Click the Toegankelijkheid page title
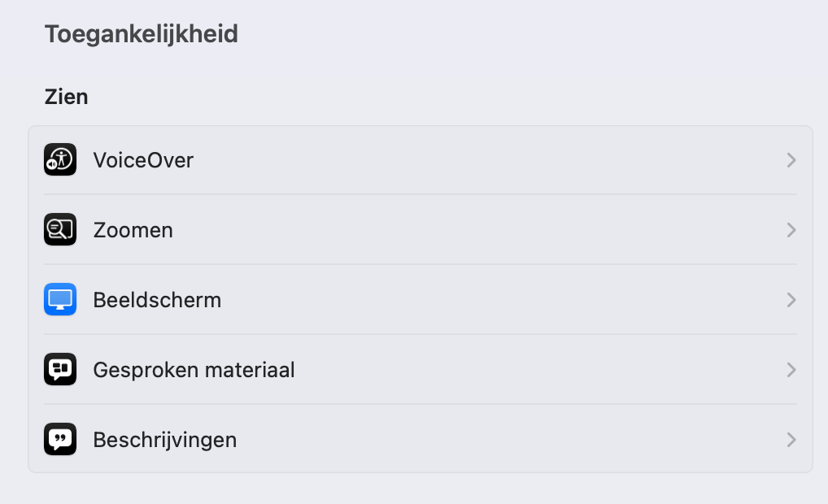828x504 pixels. pos(142,34)
